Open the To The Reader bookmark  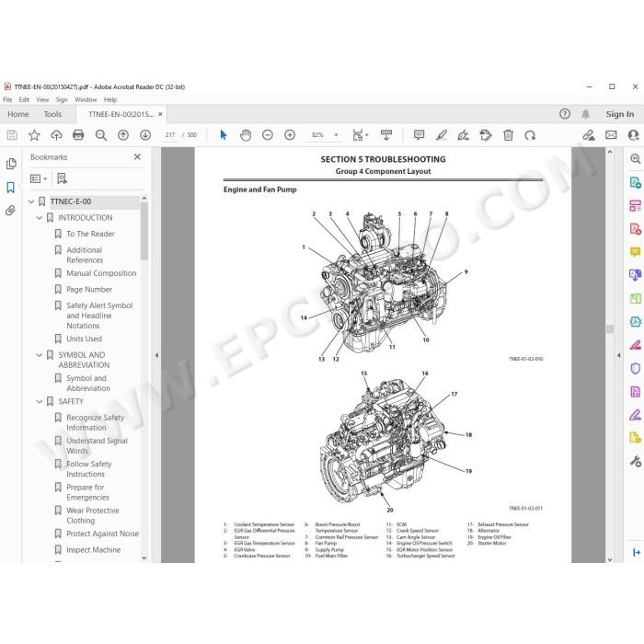click(90, 234)
